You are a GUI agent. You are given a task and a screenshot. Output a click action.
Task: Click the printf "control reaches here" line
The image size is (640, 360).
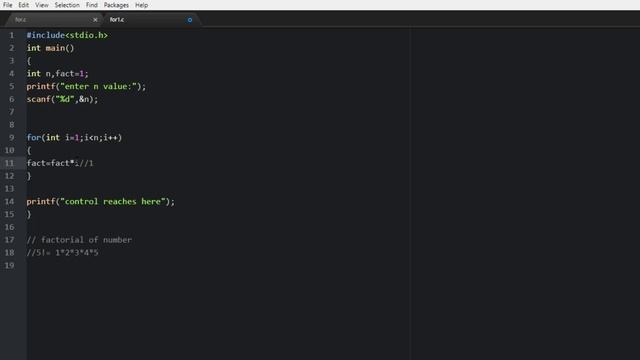[101, 202]
